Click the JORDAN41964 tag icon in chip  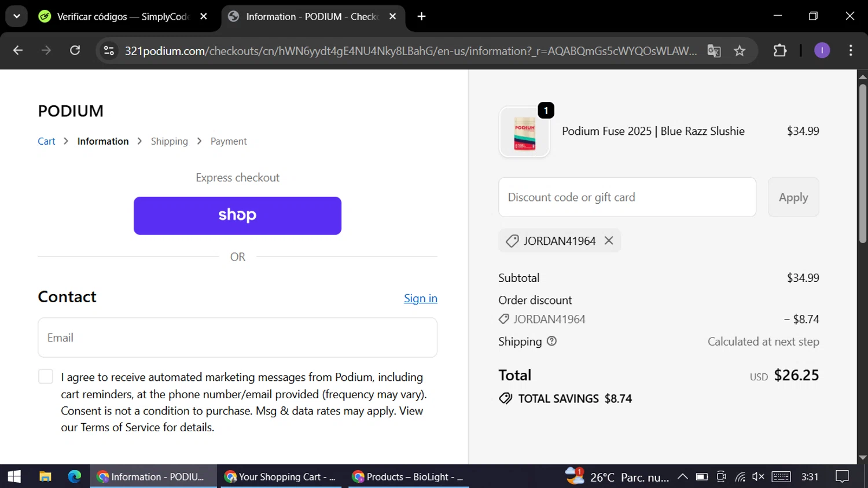point(512,241)
